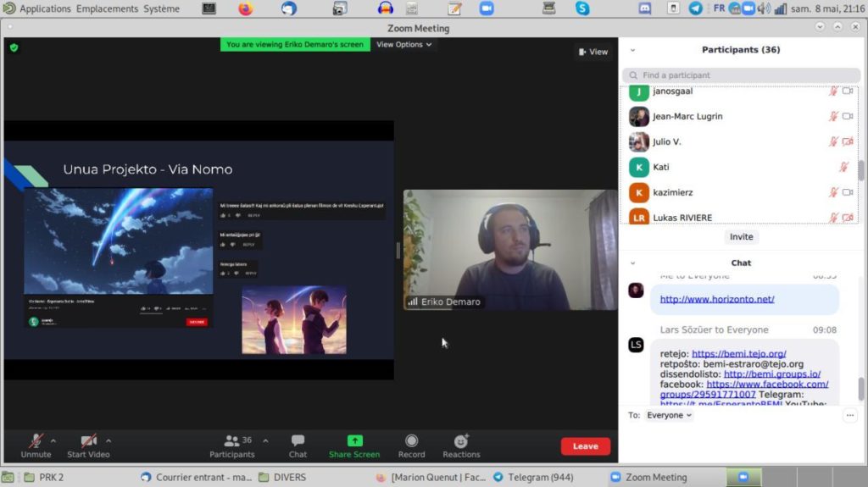Focus the Find a participant field
This screenshot has height=487, width=868.
[741, 75]
